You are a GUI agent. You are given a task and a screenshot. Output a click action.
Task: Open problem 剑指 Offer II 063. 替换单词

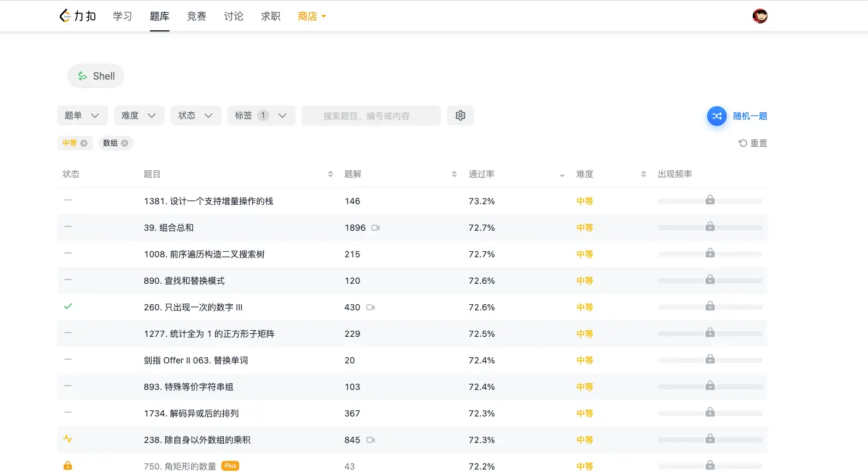pos(196,360)
